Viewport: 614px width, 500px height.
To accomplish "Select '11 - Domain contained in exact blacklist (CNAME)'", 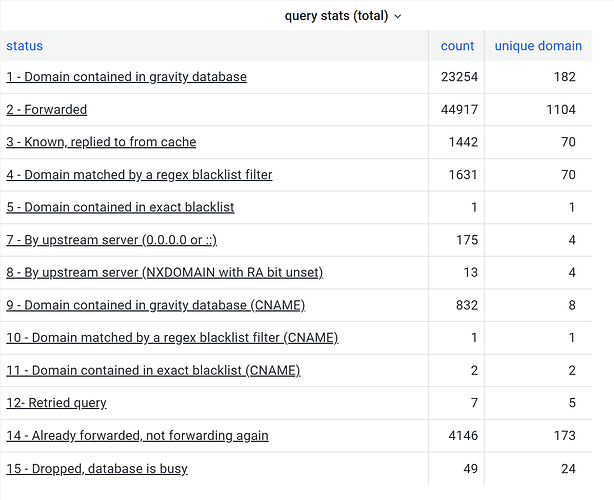I will click(x=153, y=370).
